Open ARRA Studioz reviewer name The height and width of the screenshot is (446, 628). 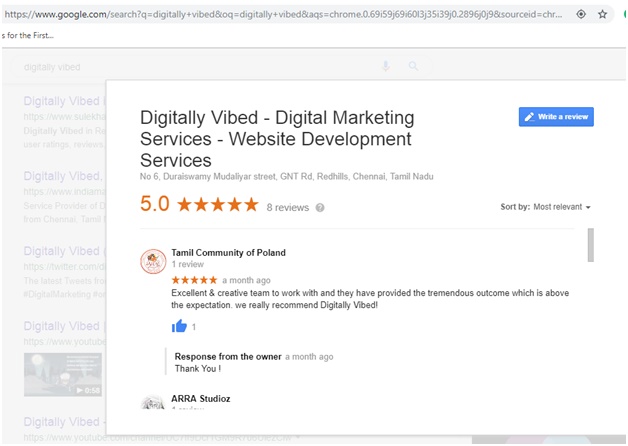point(201,399)
